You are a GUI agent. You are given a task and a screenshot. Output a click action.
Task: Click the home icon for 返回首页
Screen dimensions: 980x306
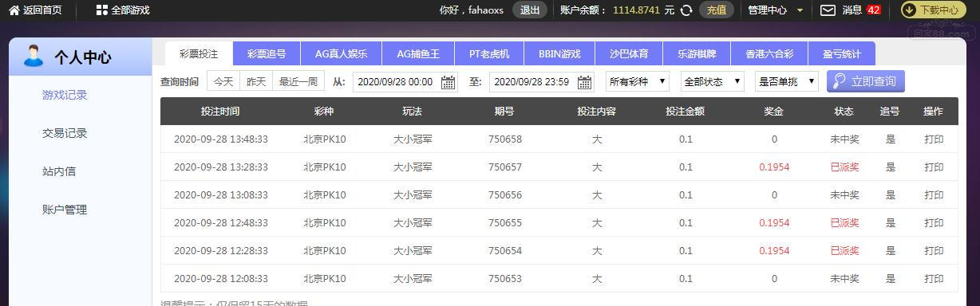pos(14,10)
